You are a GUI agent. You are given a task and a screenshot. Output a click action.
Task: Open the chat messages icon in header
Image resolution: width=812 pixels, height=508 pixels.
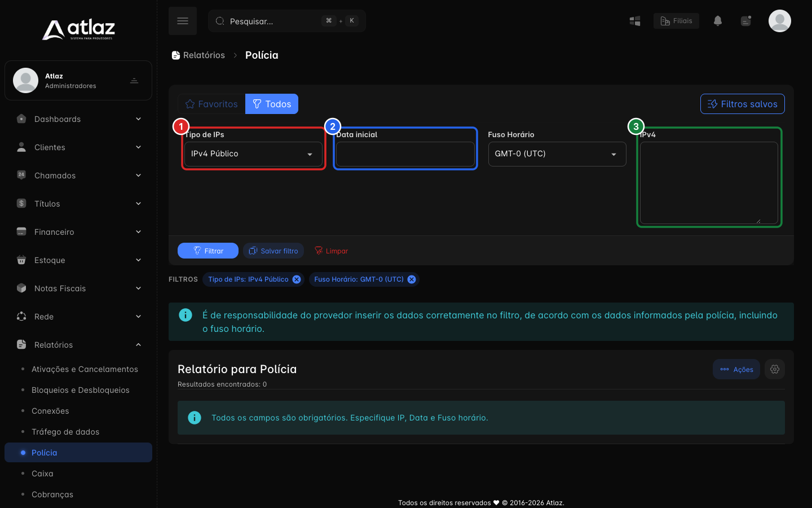point(746,21)
